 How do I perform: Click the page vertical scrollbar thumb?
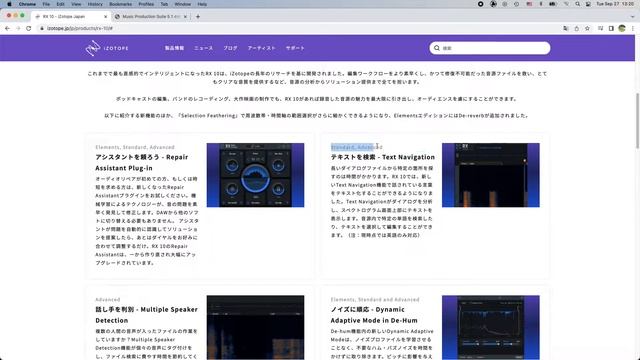point(638,120)
